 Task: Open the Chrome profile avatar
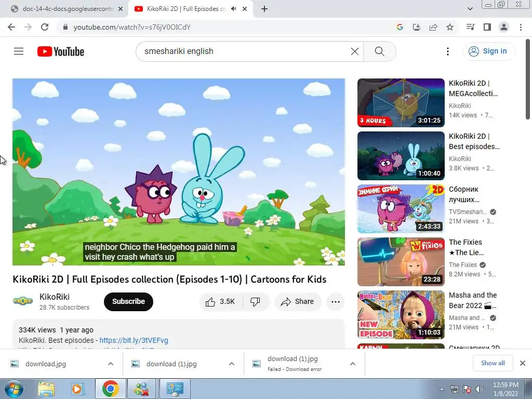(504, 27)
